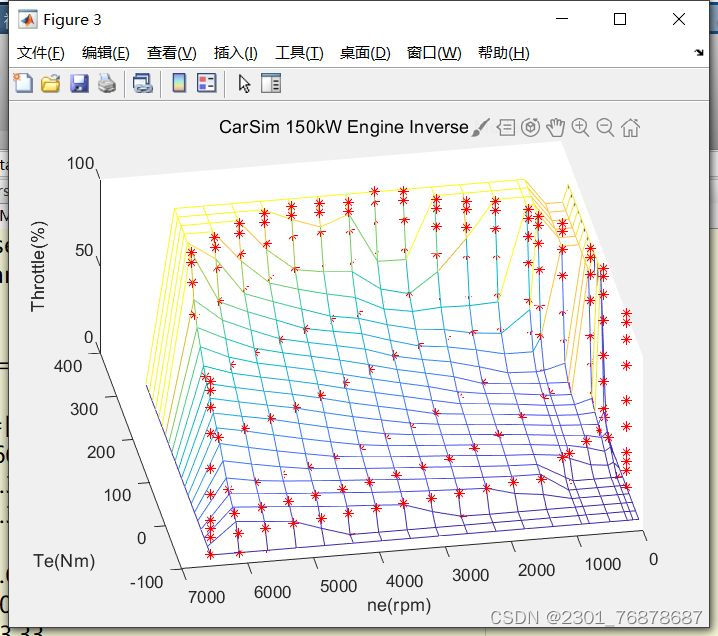Click the Throttle(%) axis label

pyautogui.click(x=38, y=266)
